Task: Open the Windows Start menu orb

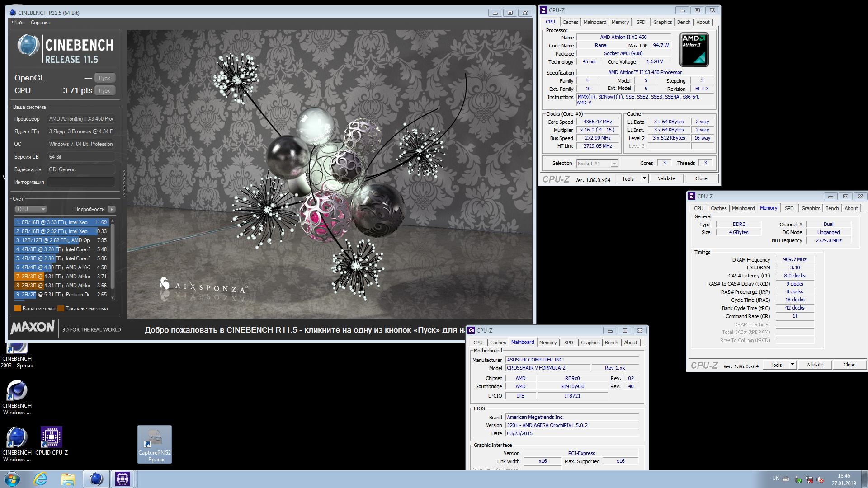Action: tap(12, 479)
